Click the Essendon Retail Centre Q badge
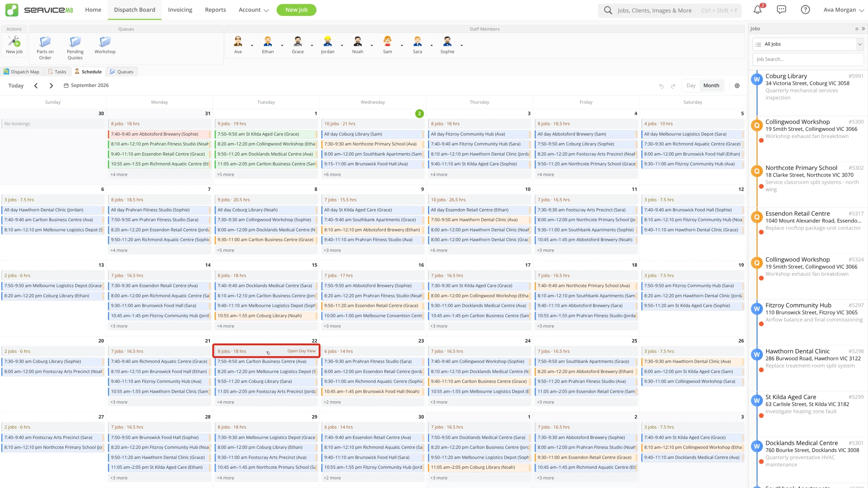This screenshot has height=488, width=868. (757, 217)
